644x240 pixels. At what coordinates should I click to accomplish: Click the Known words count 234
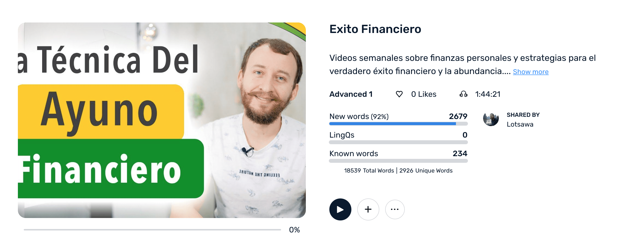460,153
